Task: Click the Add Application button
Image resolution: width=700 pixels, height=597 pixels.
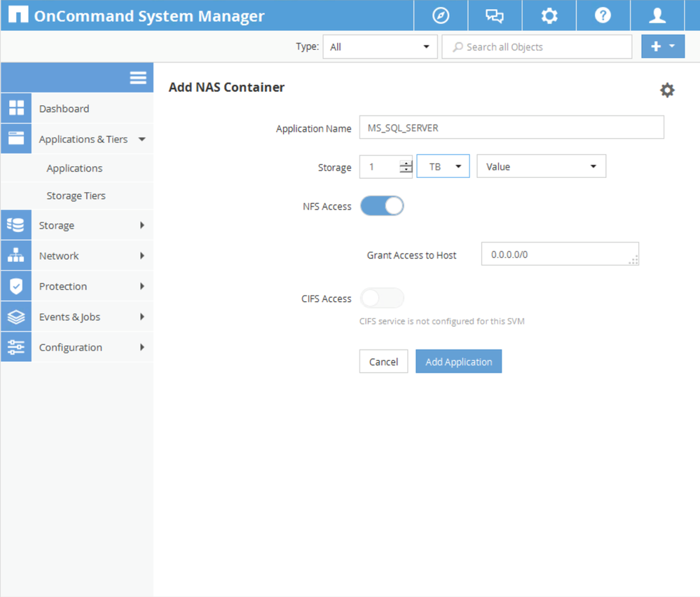Action: [458, 362]
